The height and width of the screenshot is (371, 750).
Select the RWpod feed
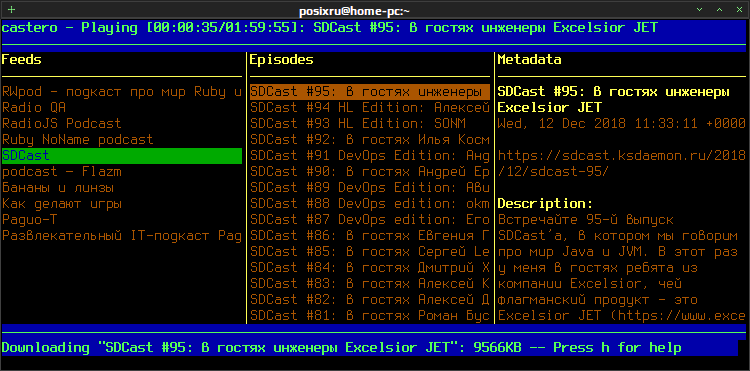tap(122, 92)
